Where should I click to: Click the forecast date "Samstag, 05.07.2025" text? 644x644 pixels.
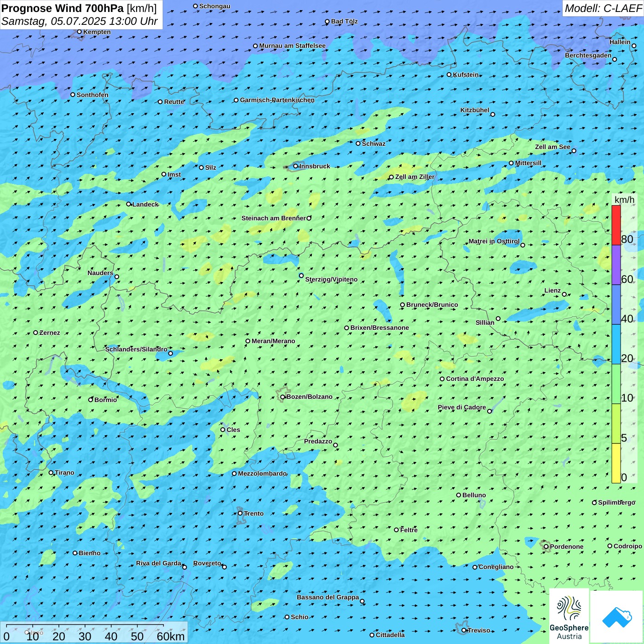[x=53, y=22]
